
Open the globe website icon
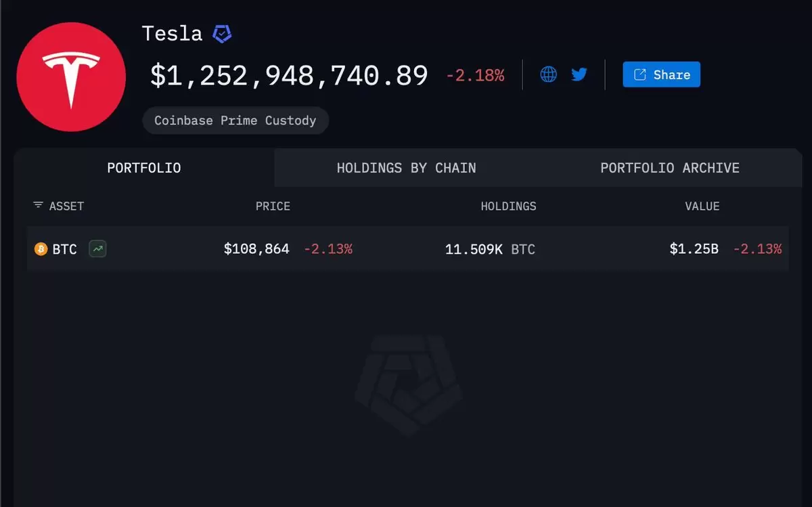(x=549, y=74)
